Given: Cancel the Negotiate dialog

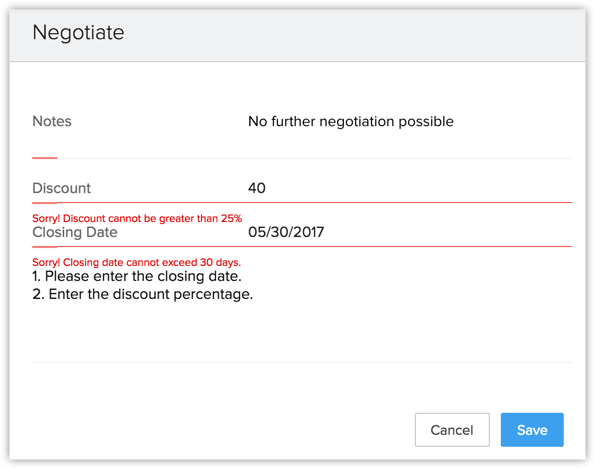Looking at the screenshot, I should 452,430.
